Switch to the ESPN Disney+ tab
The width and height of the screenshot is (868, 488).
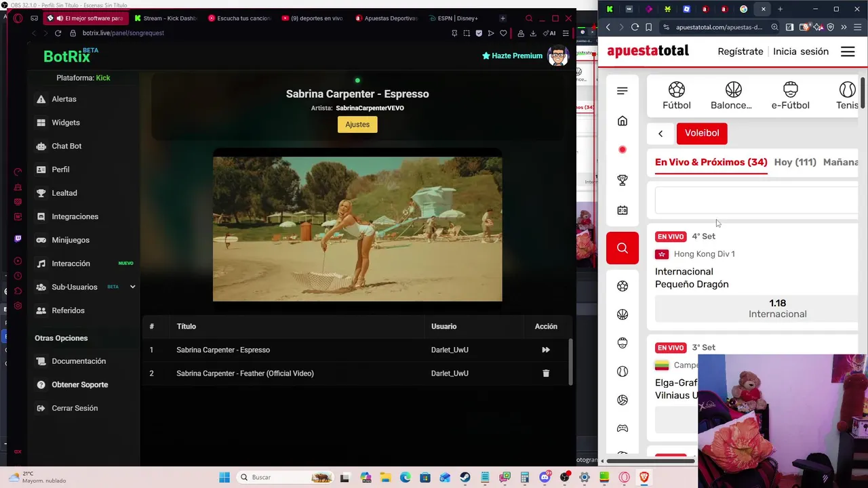click(458, 18)
